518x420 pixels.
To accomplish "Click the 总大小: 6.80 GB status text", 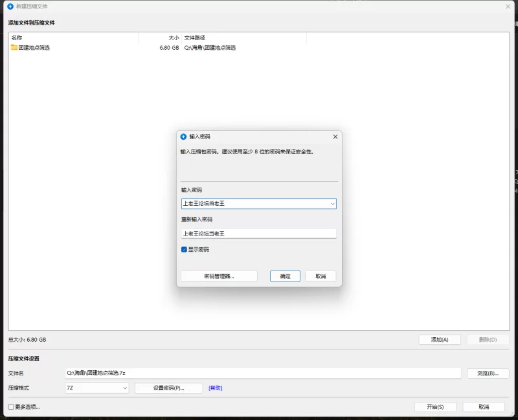I will [27, 340].
